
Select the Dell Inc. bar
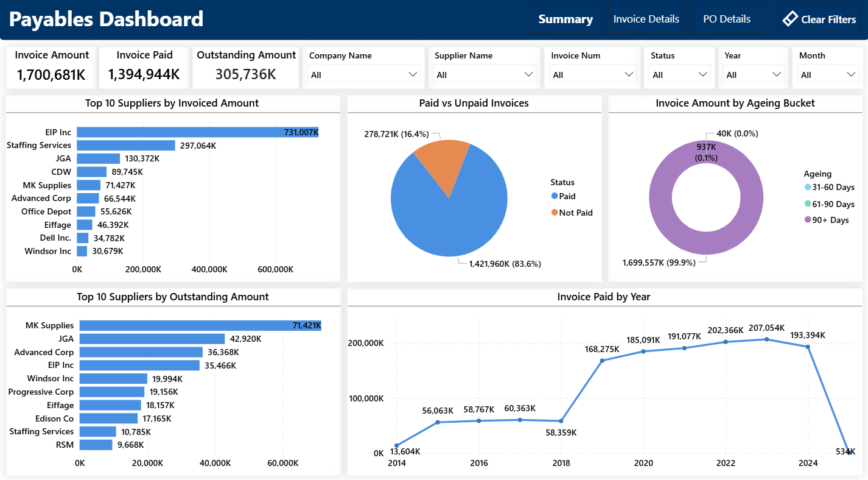tap(83, 238)
